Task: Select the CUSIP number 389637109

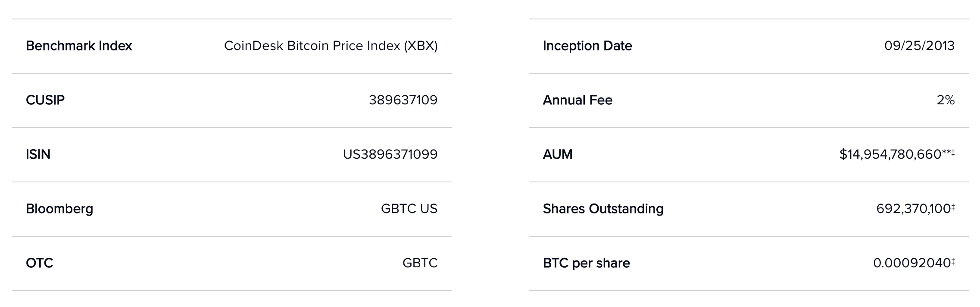Action: point(403,100)
